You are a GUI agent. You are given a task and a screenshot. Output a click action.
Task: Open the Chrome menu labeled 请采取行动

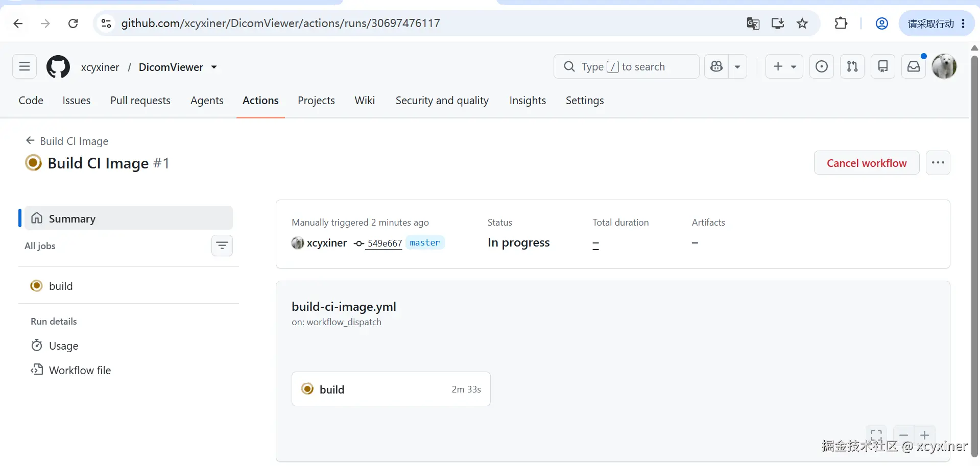(x=937, y=23)
